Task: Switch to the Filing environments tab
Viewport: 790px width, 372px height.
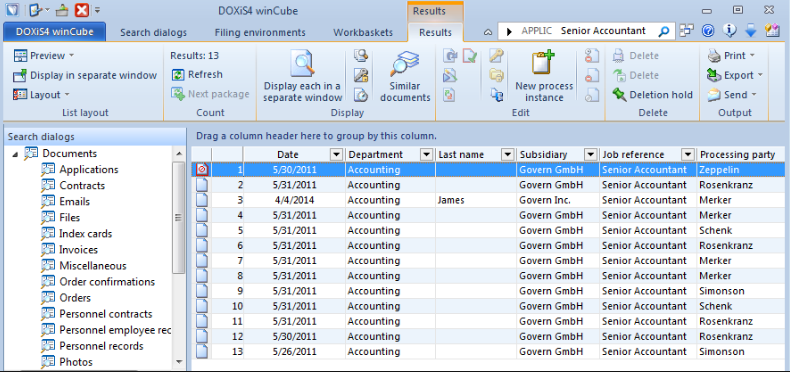Action: [x=260, y=32]
